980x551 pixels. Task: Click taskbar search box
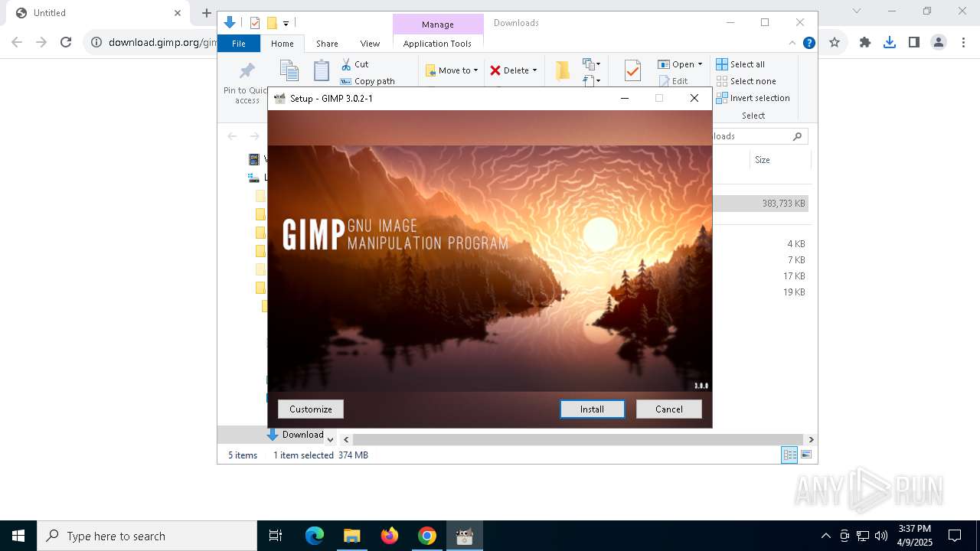(147, 536)
